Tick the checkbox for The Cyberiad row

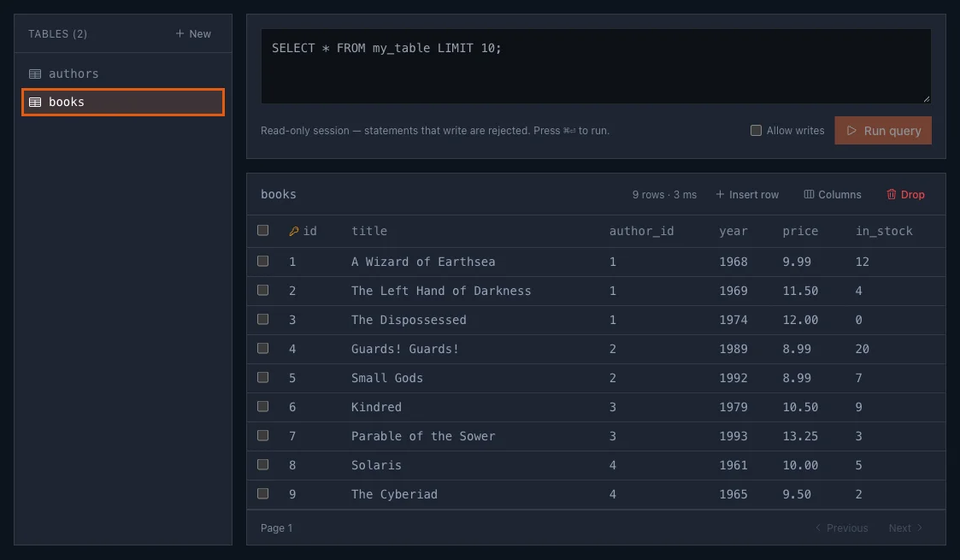(x=262, y=493)
